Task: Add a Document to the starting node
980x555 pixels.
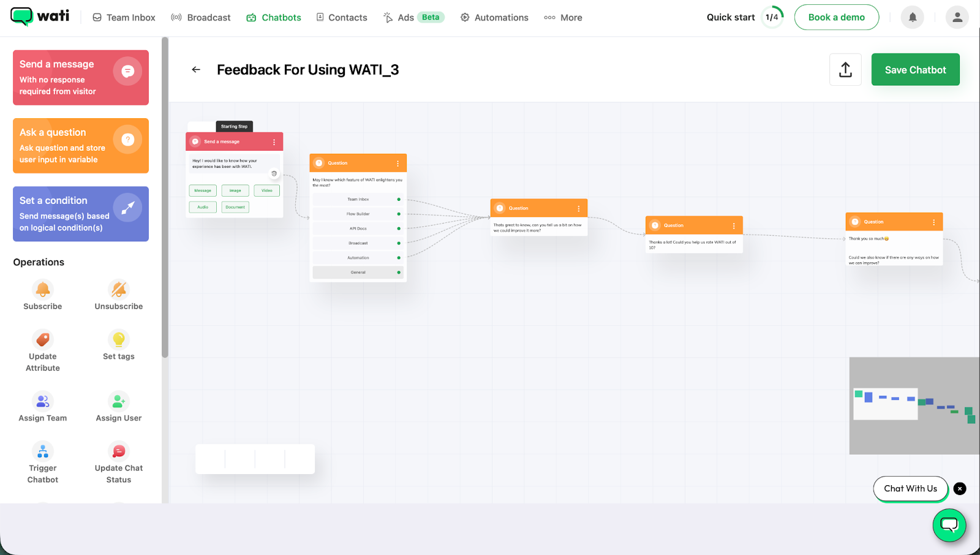Action: click(235, 207)
